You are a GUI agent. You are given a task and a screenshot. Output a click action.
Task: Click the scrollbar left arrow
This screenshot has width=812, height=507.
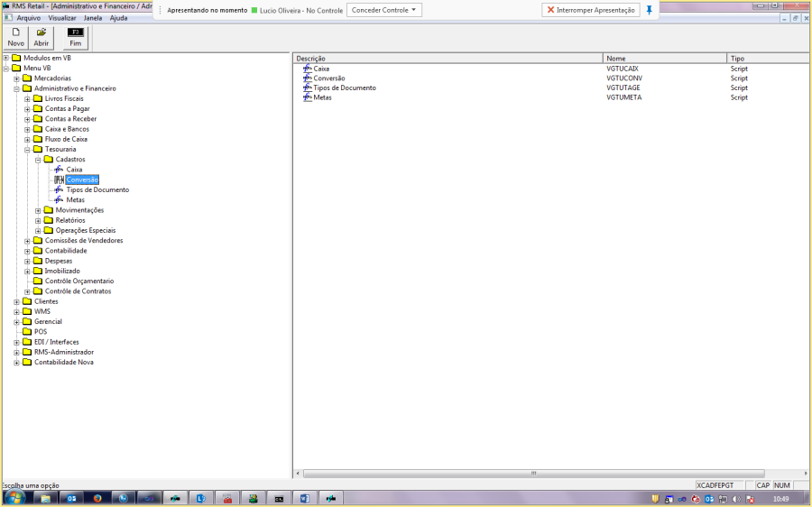[298, 474]
